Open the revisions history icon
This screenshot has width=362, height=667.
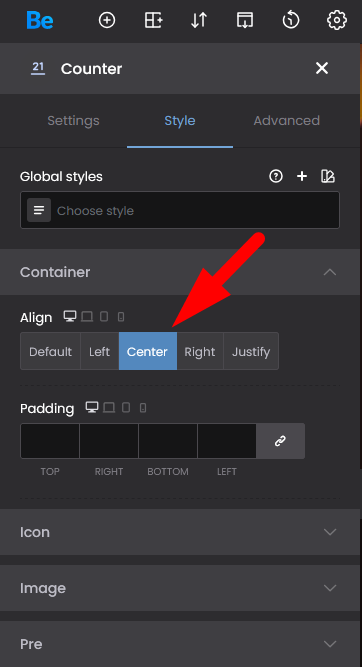291,20
